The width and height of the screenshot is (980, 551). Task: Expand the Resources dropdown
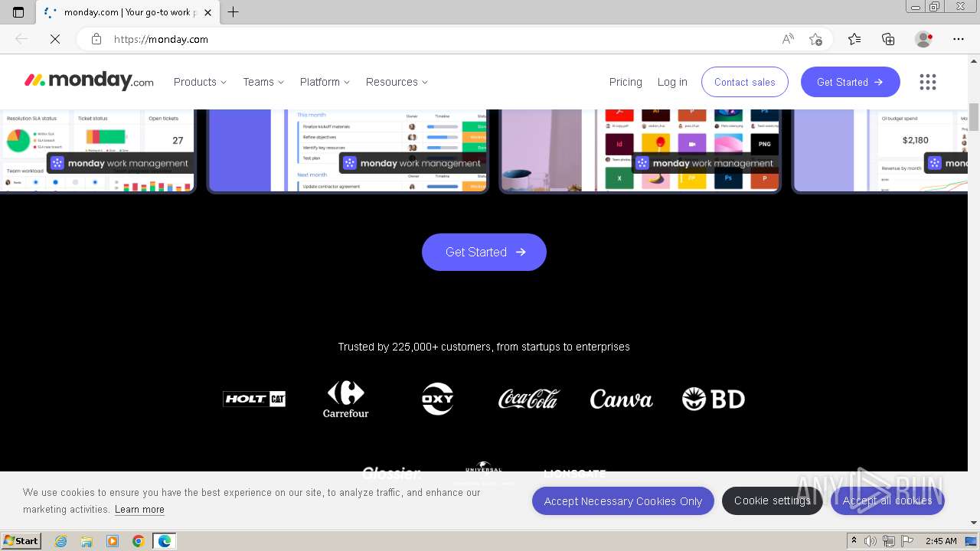pyautogui.click(x=397, y=82)
